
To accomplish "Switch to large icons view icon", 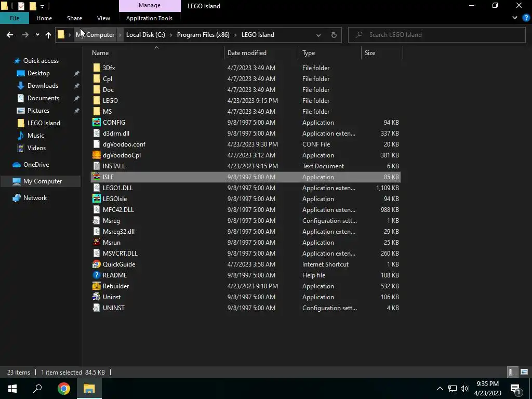I will 524,372.
